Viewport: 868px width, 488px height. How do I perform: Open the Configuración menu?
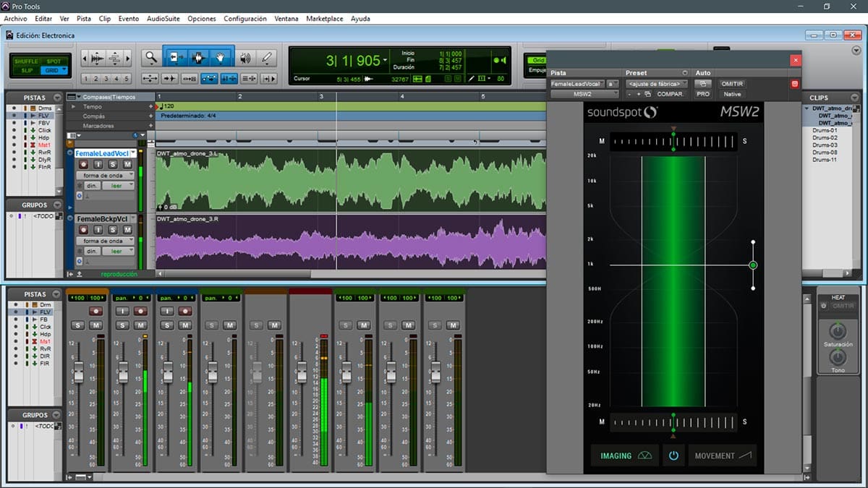[245, 19]
